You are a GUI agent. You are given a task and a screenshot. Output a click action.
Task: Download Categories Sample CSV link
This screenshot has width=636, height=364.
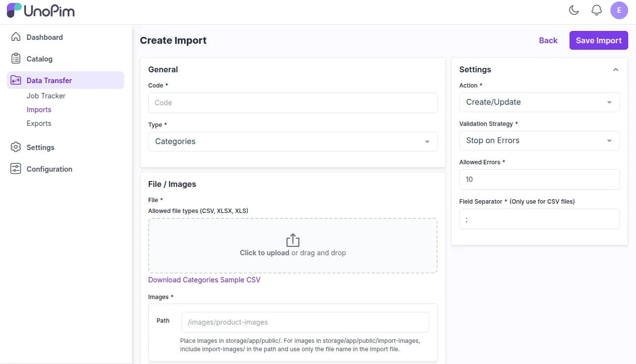click(204, 280)
